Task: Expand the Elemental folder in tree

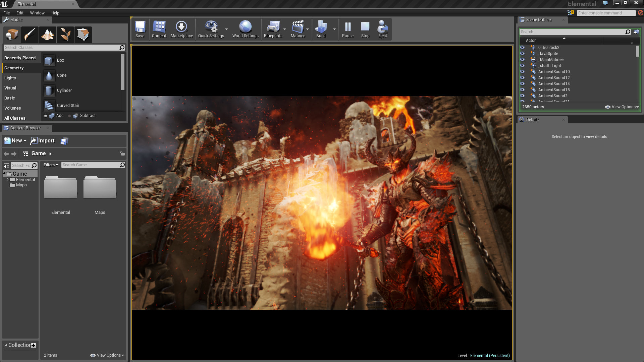Action: pyautogui.click(x=7, y=180)
